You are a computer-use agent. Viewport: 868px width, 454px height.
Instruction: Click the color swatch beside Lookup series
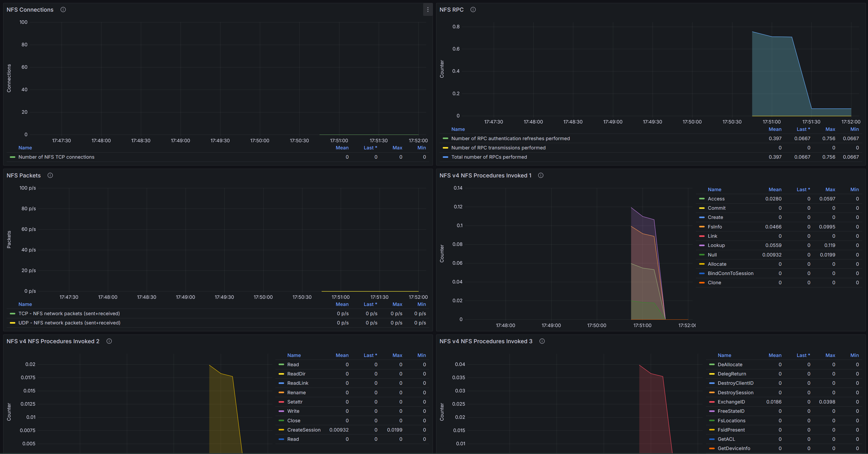[x=702, y=245]
